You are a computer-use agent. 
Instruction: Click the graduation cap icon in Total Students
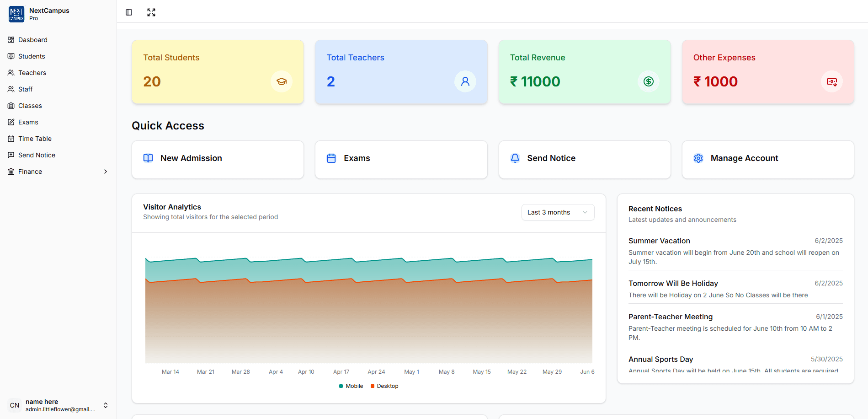click(282, 81)
